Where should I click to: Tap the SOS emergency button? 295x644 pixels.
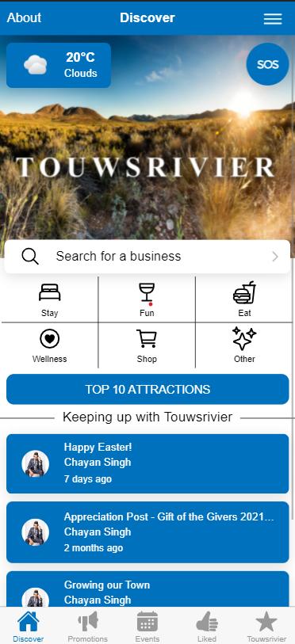(268, 64)
